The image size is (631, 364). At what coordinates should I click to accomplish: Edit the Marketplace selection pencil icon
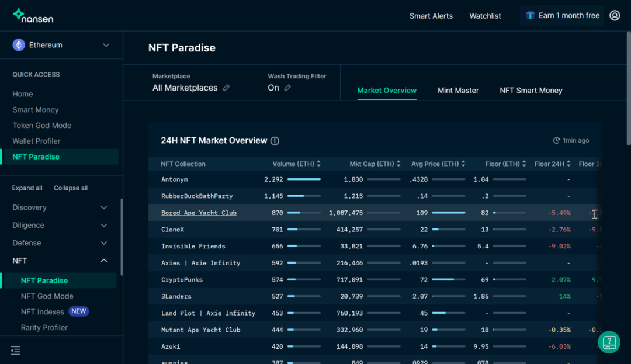tap(226, 88)
